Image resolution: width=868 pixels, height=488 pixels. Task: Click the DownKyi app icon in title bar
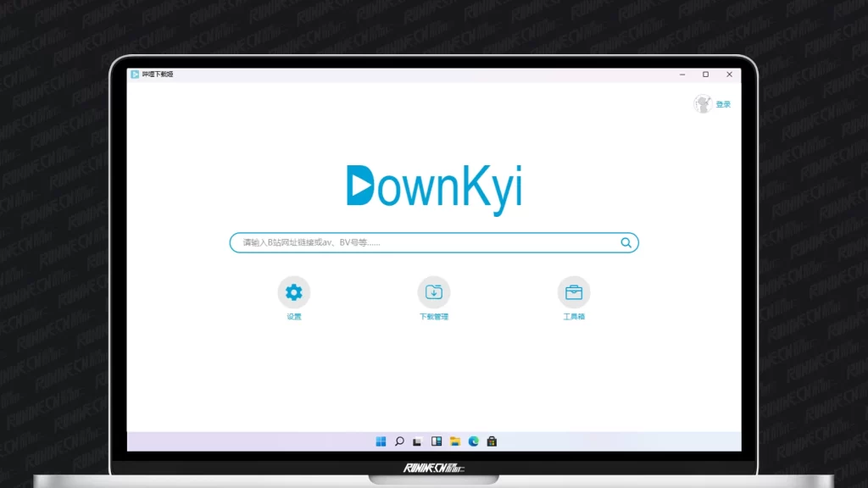[135, 75]
